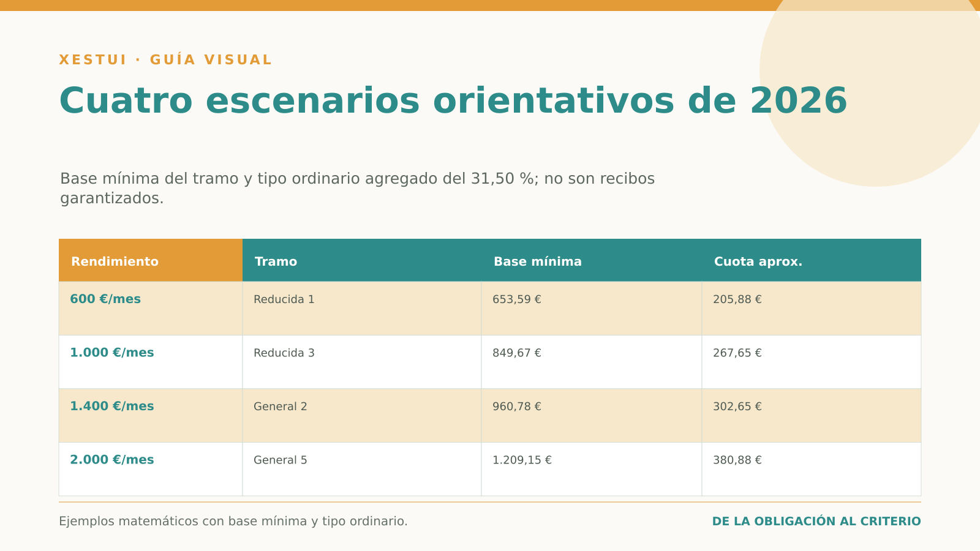The height and width of the screenshot is (551, 980).
Task: Click the subtitle about base mínima del tramo
Action: [357, 189]
